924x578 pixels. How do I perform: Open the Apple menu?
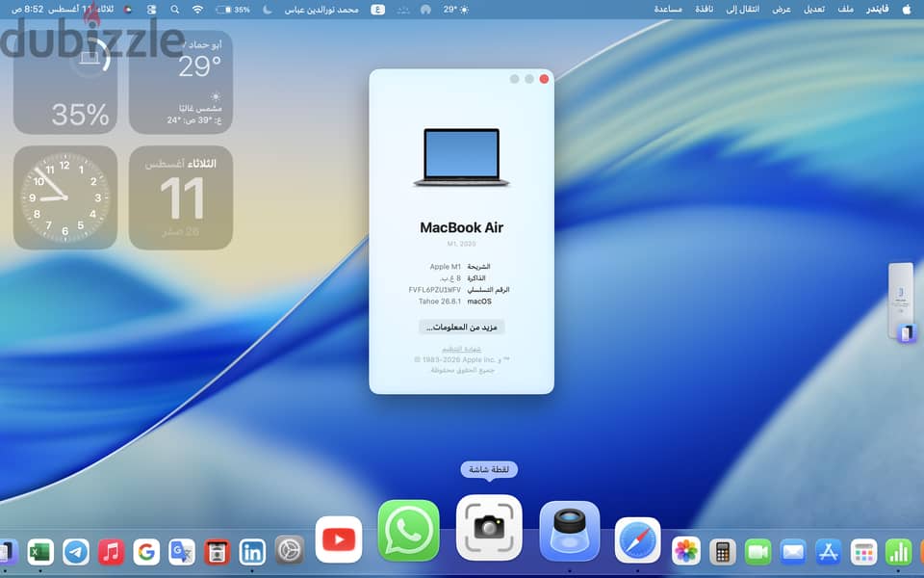click(907, 10)
